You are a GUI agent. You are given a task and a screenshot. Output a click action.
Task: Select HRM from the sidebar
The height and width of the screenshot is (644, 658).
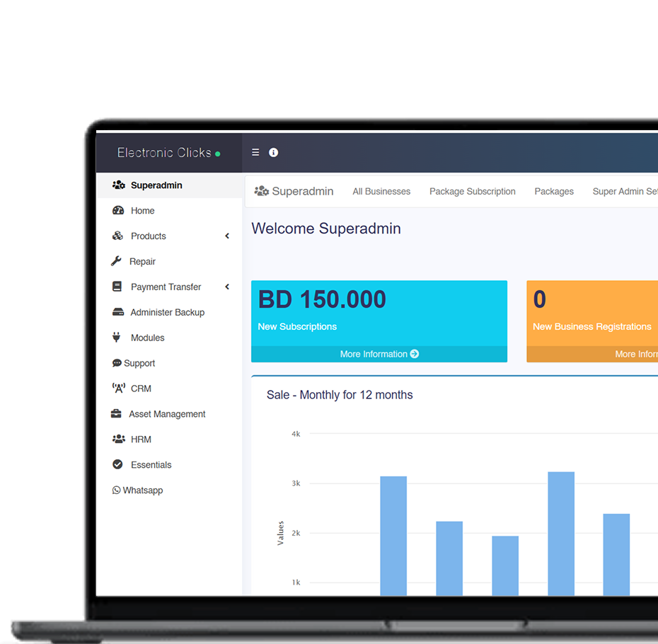(x=141, y=439)
